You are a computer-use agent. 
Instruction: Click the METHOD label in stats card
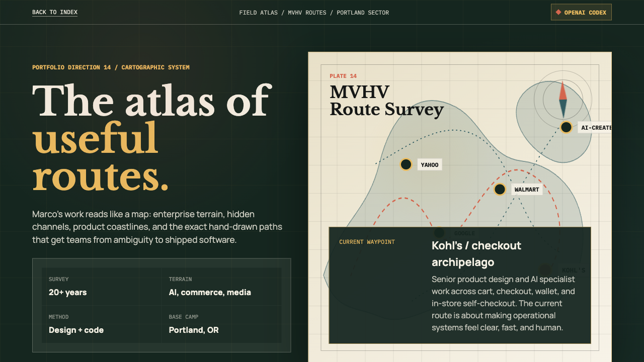[59, 317]
